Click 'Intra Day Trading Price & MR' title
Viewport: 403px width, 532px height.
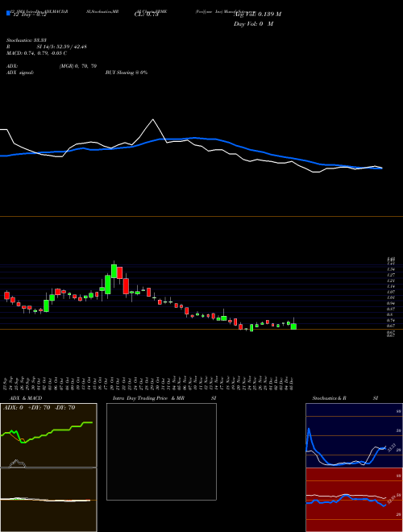point(148,398)
